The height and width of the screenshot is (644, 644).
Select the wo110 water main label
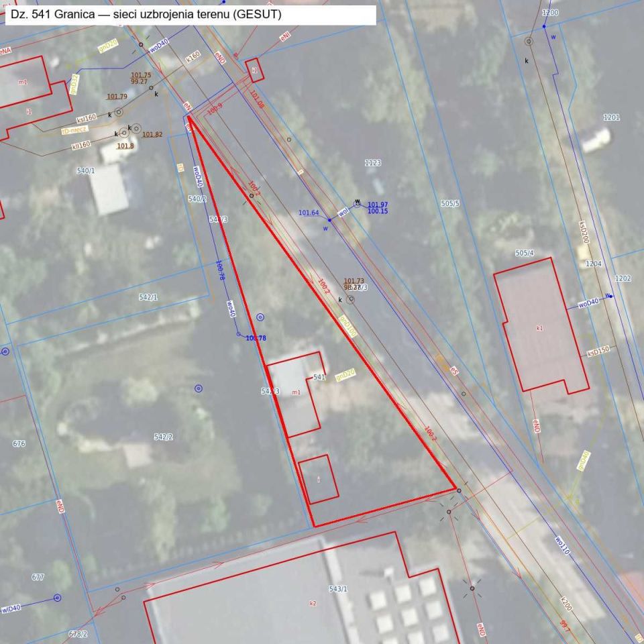[562, 545]
